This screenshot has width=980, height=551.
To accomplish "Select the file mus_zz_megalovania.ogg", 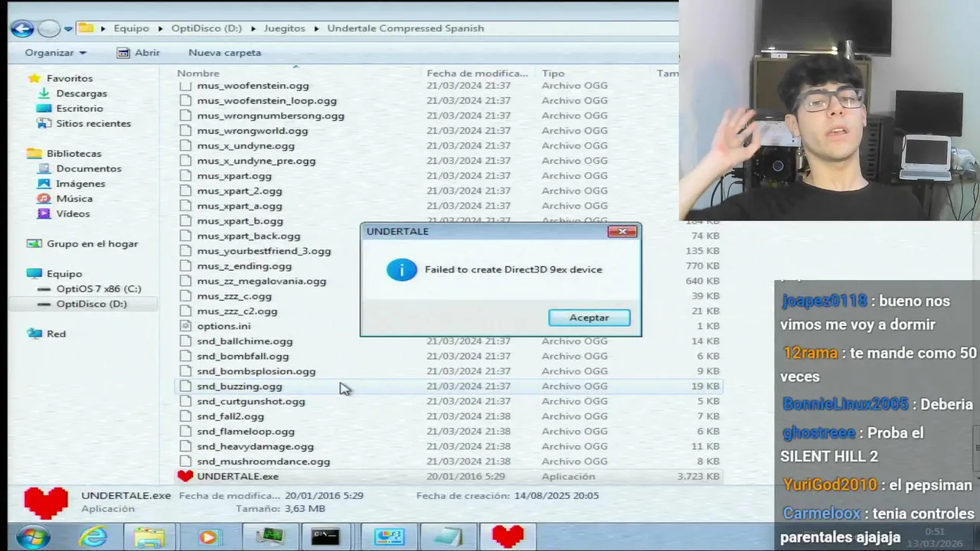I will pos(261,281).
